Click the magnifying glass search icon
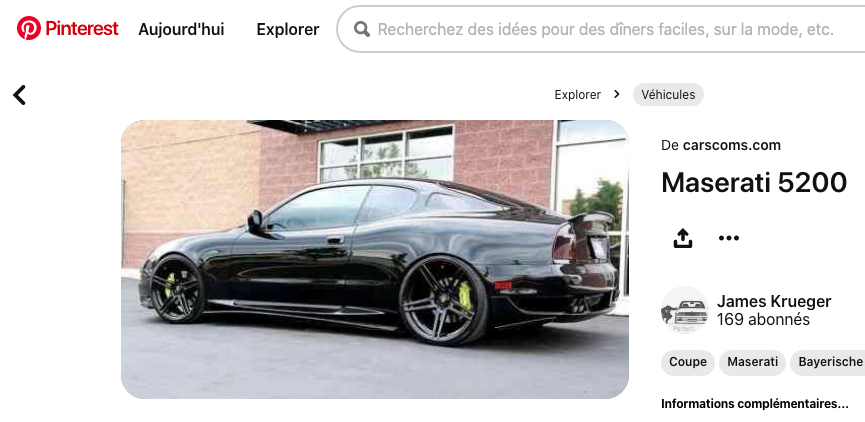 tap(362, 29)
